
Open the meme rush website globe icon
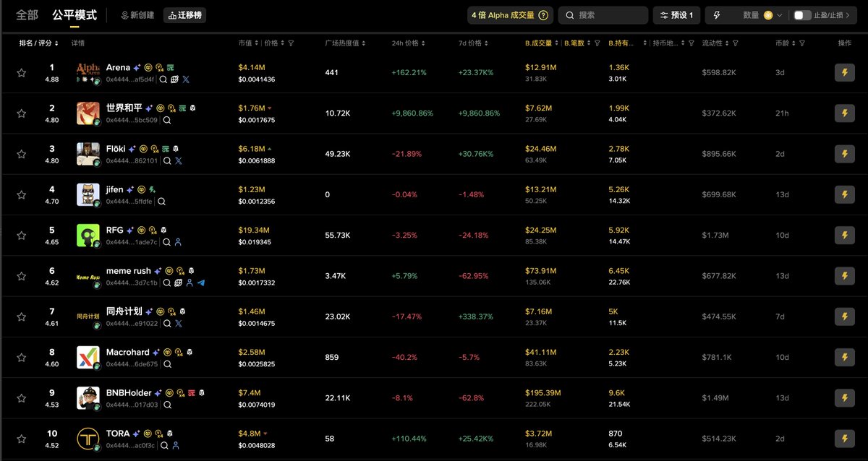coord(177,283)
